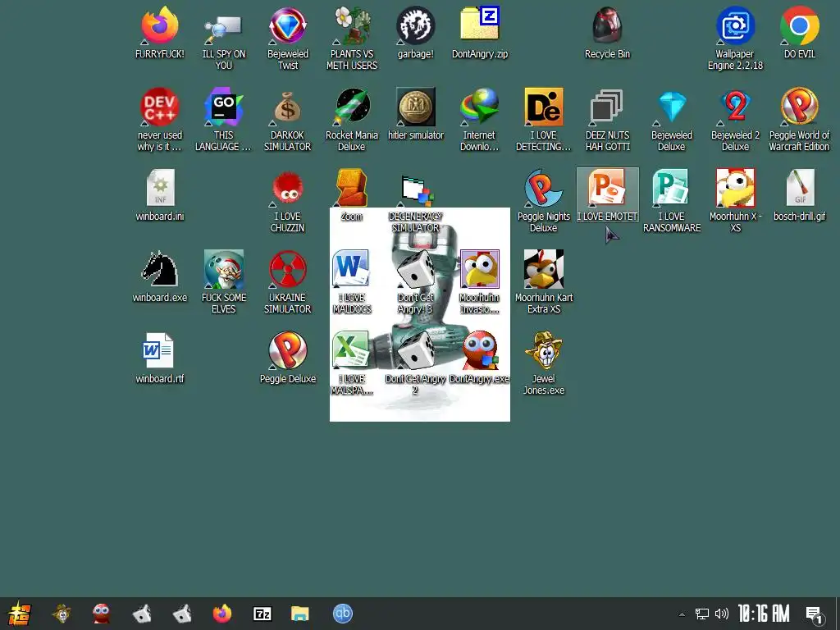The image size is (840, 630).
Task: Open the I LOVE MALDOCS Word shortcut
Action: [352, 282]
